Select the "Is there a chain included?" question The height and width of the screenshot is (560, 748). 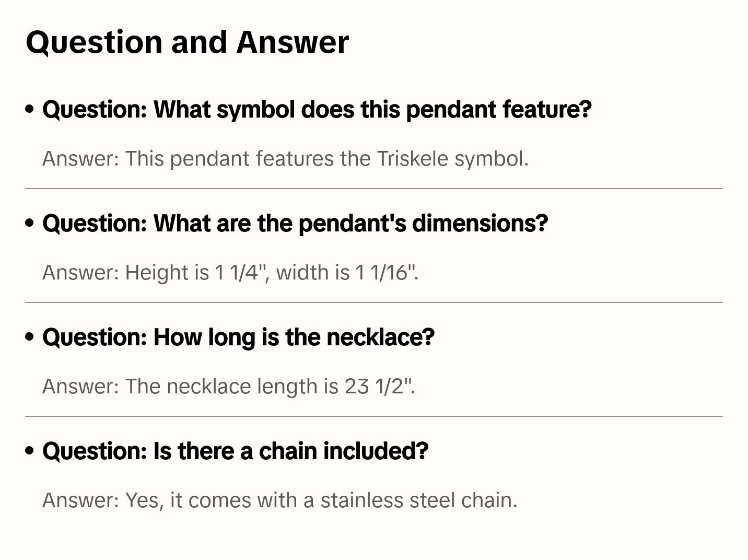(x=235, y=451)
